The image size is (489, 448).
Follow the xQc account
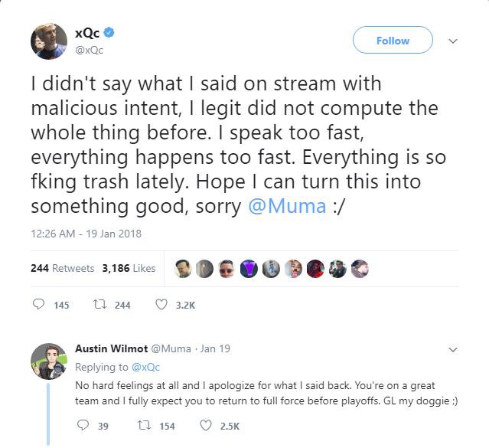(393, 40)
